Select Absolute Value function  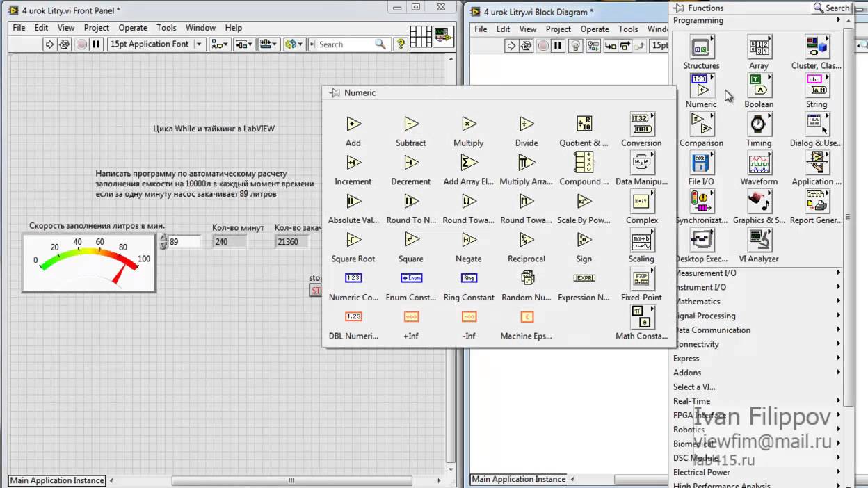click(353, 202)
